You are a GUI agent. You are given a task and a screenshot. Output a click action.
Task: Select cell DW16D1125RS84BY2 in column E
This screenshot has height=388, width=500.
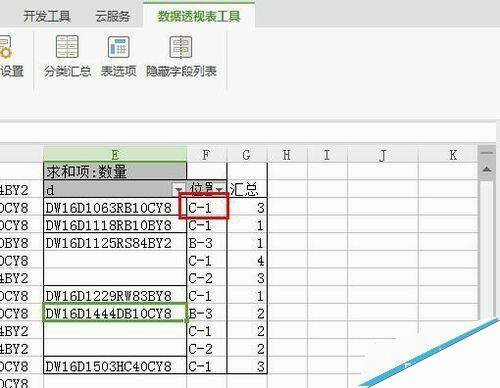point(115,243)
